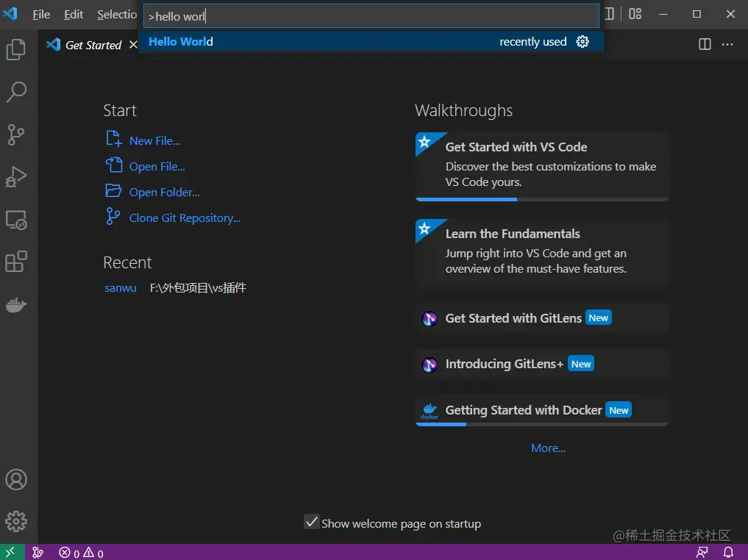Click the errors and warnings status bar counter
Viewport: 748px width, 560px height.
click(x=81, y=553)
